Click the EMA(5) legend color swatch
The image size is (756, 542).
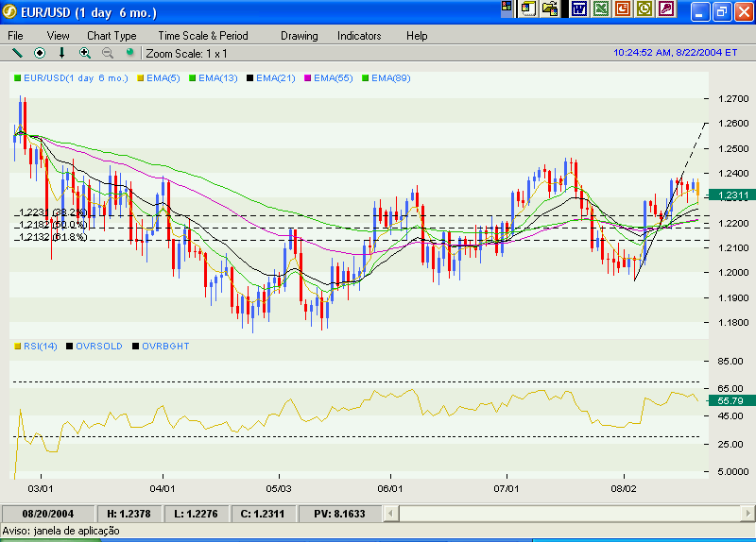[141, 77]
